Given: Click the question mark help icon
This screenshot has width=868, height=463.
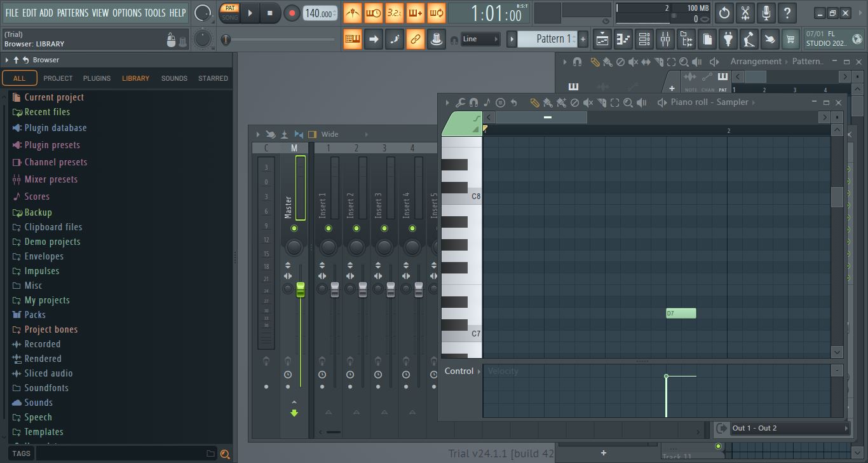Looking at the screenshot, I should tap(787, 13).
